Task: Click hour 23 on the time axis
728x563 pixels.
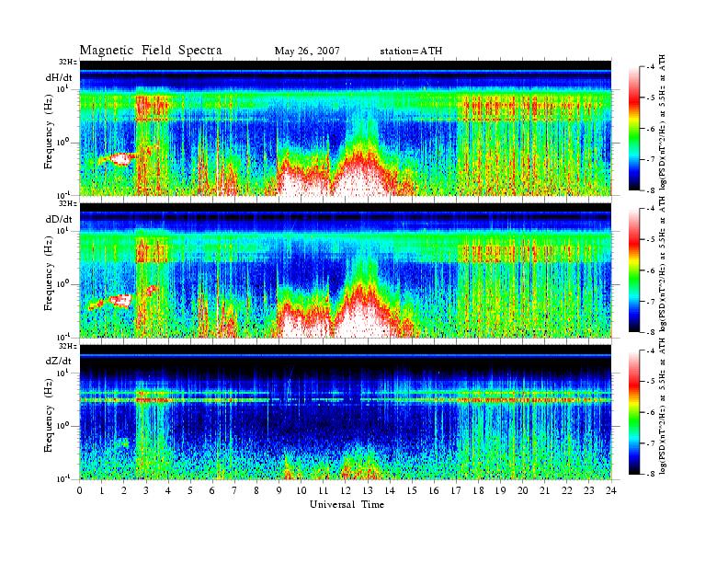Action: tap(589, 491)
